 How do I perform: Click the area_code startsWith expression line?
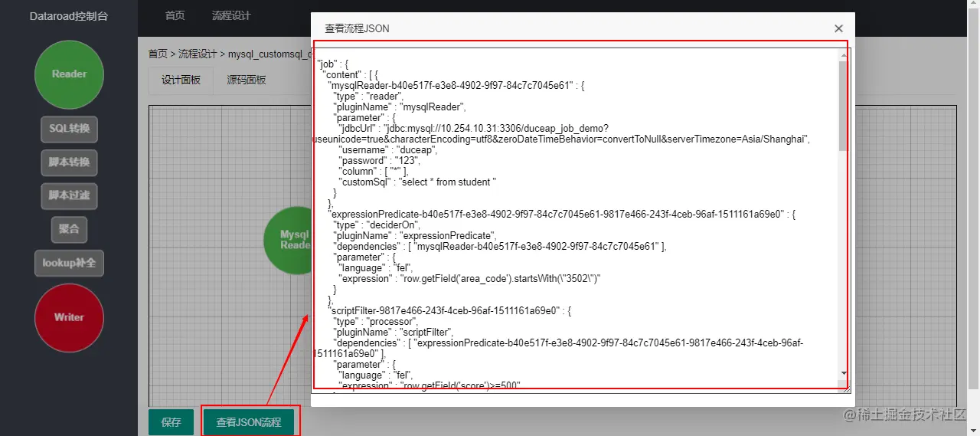click(469, 279)
